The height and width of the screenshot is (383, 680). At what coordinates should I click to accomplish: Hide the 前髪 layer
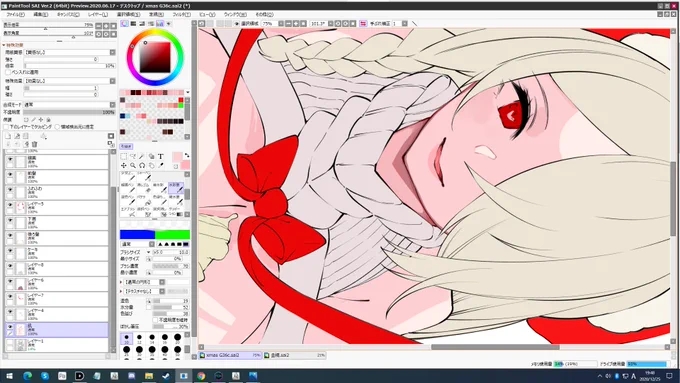coord(10,174)
